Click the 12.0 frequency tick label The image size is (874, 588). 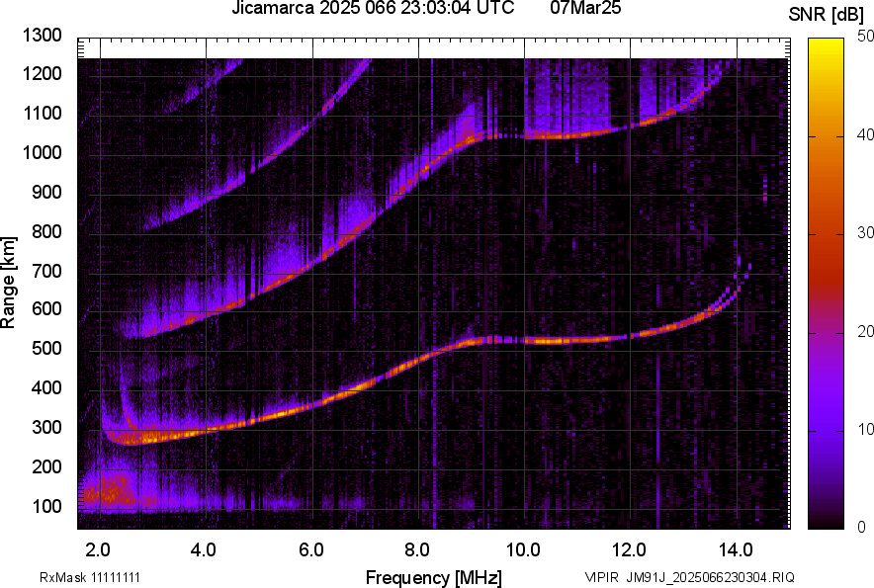629,549
